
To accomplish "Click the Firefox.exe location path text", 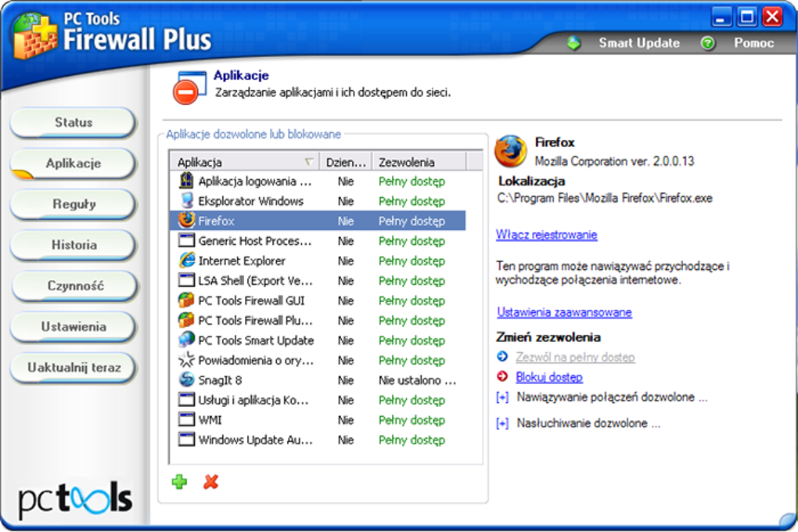I will pos(605,198).
